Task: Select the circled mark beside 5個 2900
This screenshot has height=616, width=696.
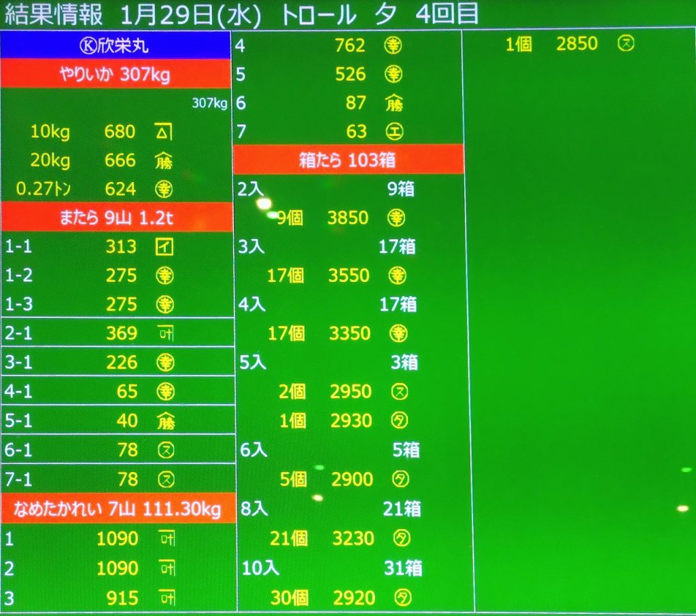Action: tap(401, 480)
